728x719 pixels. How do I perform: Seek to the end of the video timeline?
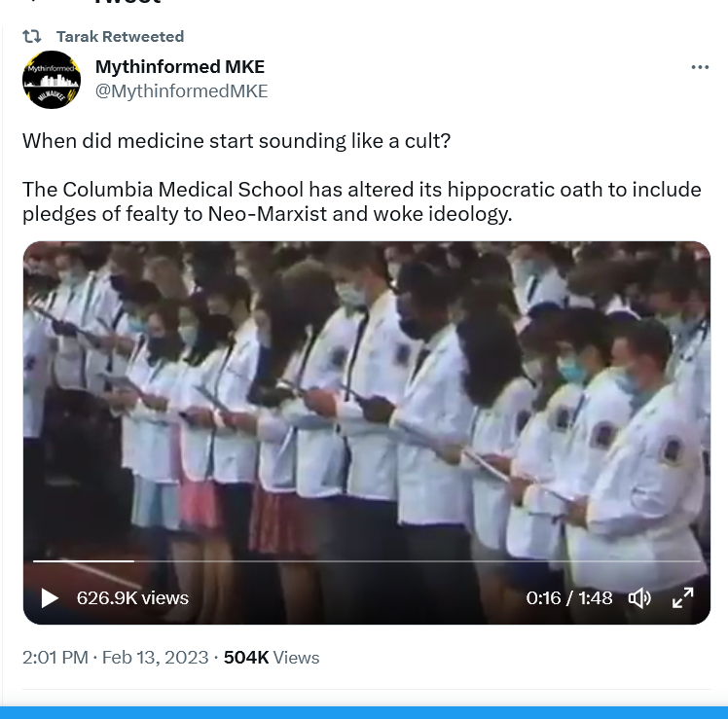click(x=699, y=561)
